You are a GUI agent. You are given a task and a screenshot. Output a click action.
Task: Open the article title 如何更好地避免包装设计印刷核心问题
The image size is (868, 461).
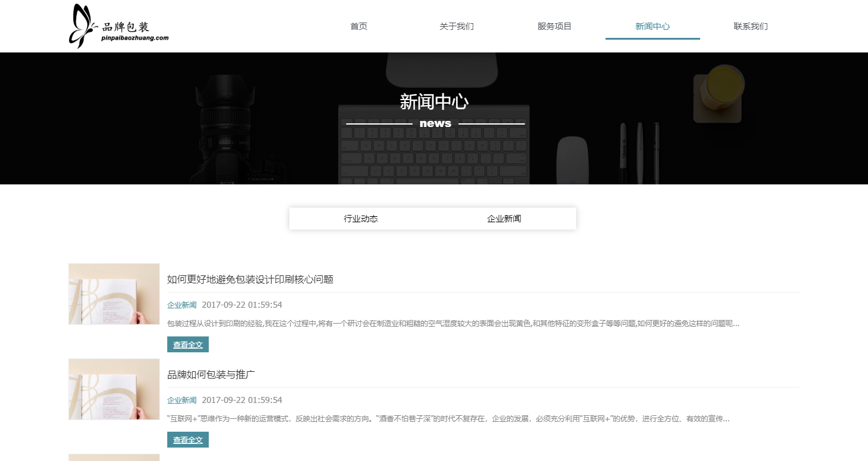250,280
